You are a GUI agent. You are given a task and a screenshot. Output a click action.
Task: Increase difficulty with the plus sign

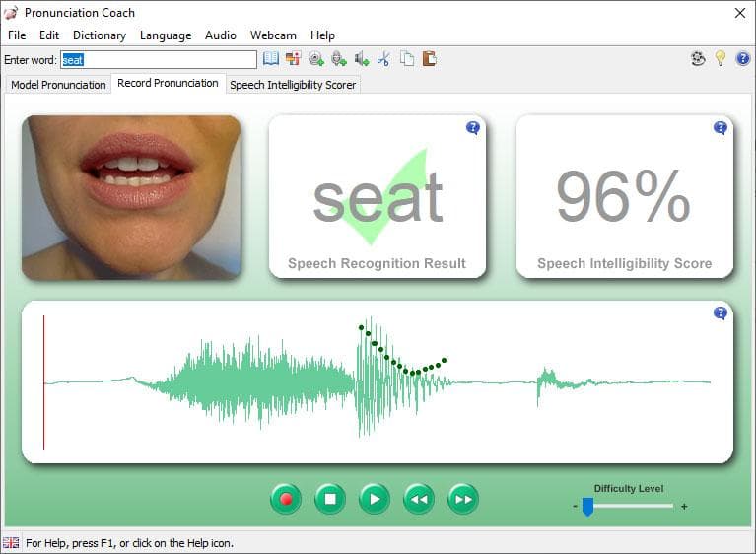(684, 507)
